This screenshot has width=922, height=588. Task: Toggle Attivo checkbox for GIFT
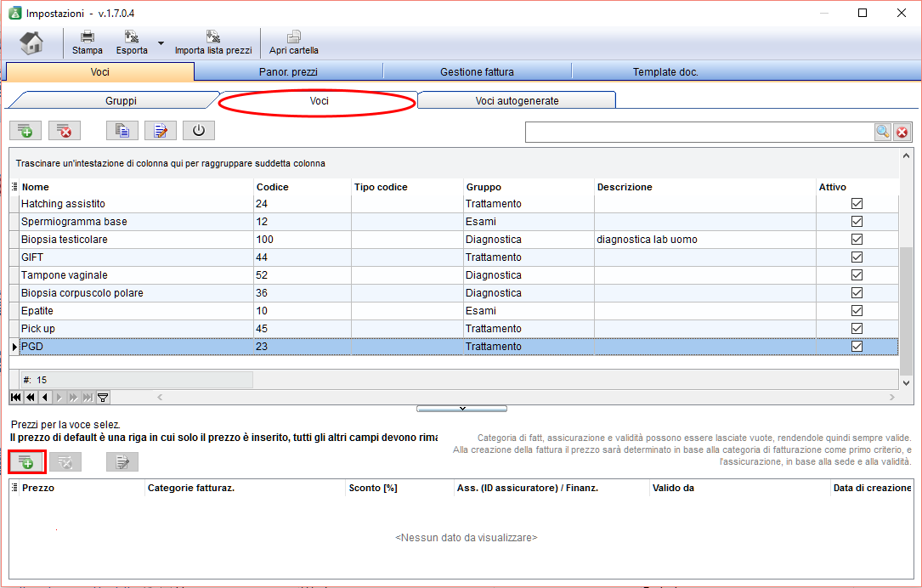[857, 257]
